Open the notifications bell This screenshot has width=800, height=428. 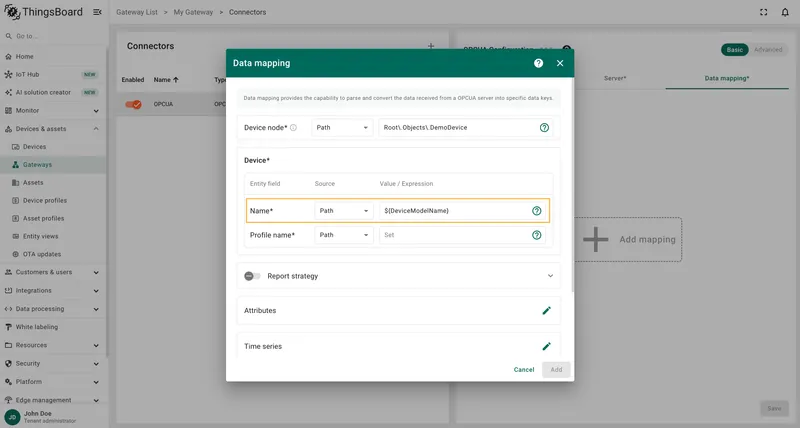(785, 12)
